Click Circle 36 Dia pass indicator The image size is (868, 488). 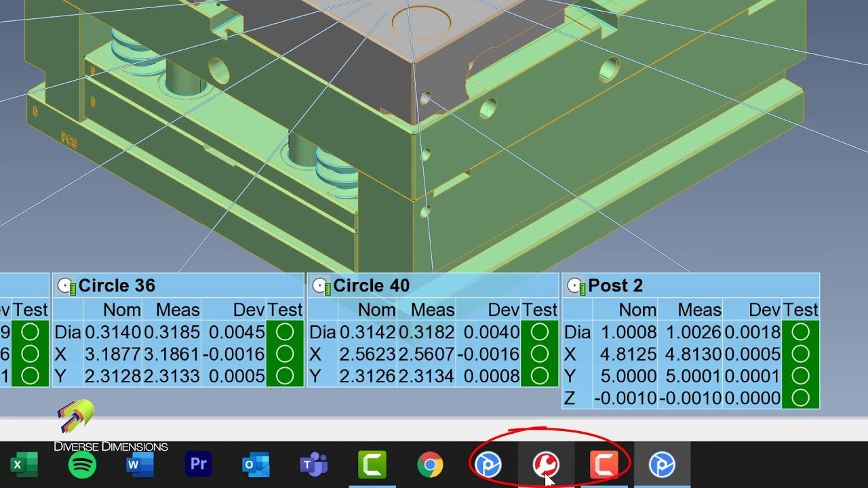pyautogui.click(x=285, y=332)
